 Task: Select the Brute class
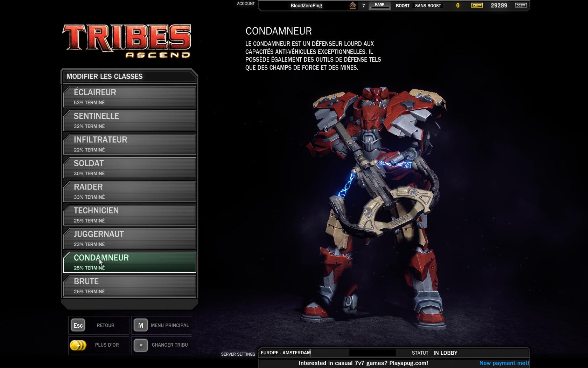click(x=129, y=286)
